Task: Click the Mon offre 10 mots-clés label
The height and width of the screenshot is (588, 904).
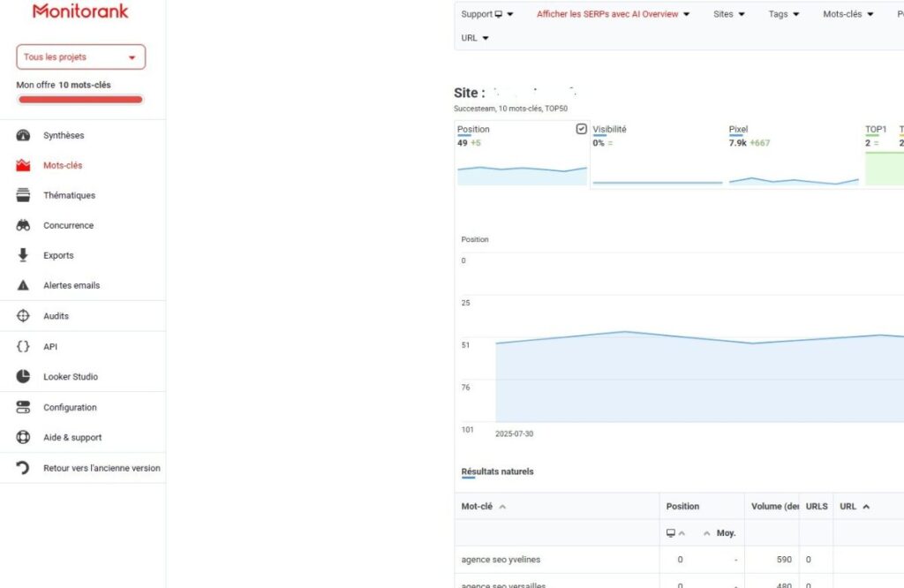Action: pyautogui.click(x=64, y=85)
